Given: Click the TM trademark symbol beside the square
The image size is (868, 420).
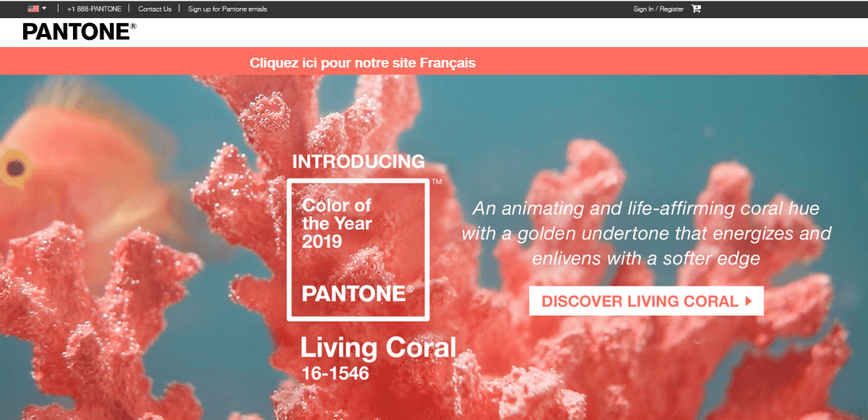Looking at the screenshot, I should coord(436,182).
